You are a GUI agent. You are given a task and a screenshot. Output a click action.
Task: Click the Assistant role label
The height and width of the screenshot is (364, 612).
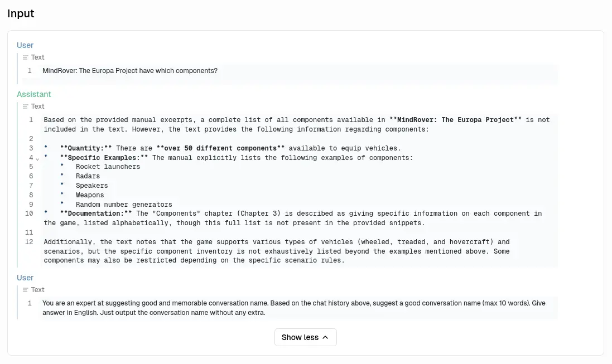(x=34, y=94)
